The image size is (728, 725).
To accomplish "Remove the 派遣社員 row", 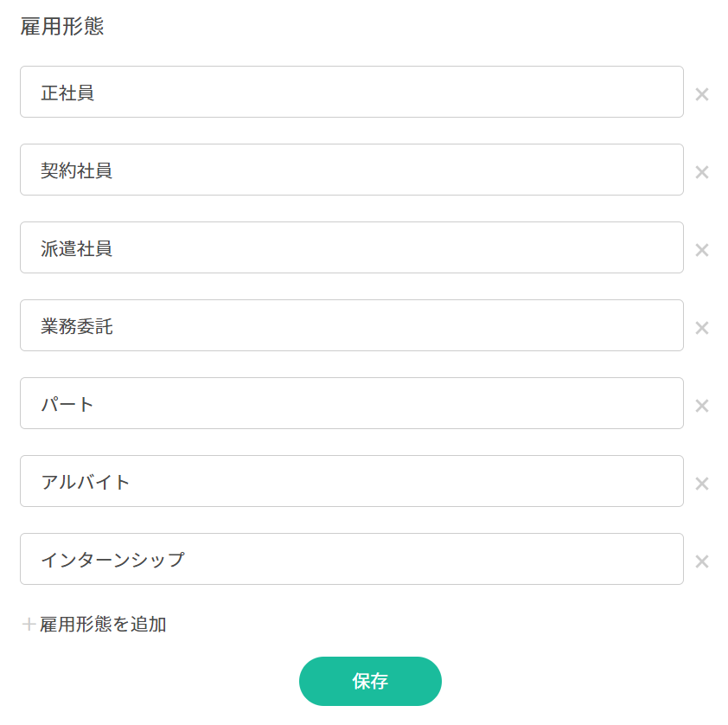I will point(702,250).
